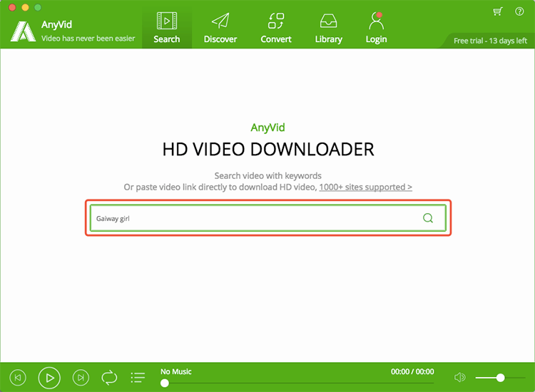Click the yellow minimize window button
The height and width of the screenshot is (392, 535).
[x=25, y=7]
